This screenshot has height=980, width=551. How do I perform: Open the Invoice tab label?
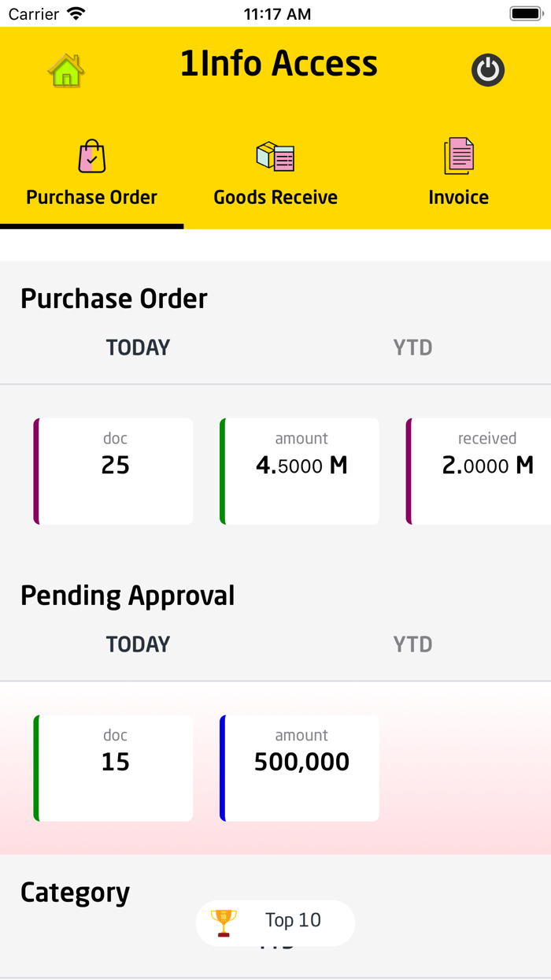coord(459,197)
